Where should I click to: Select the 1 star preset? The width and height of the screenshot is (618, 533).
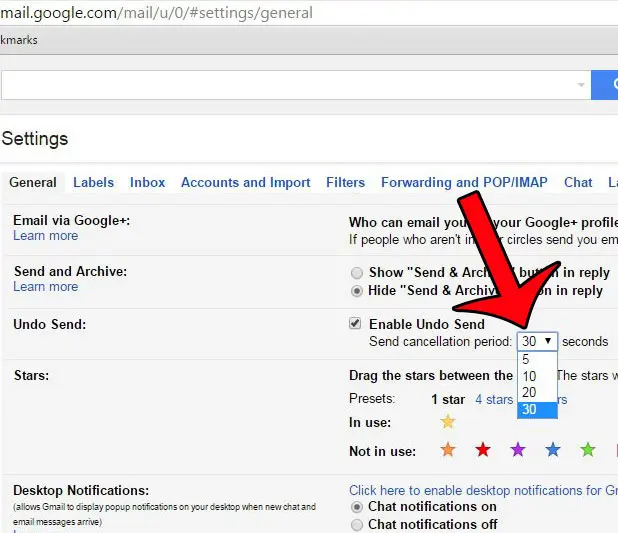(448, 399)
